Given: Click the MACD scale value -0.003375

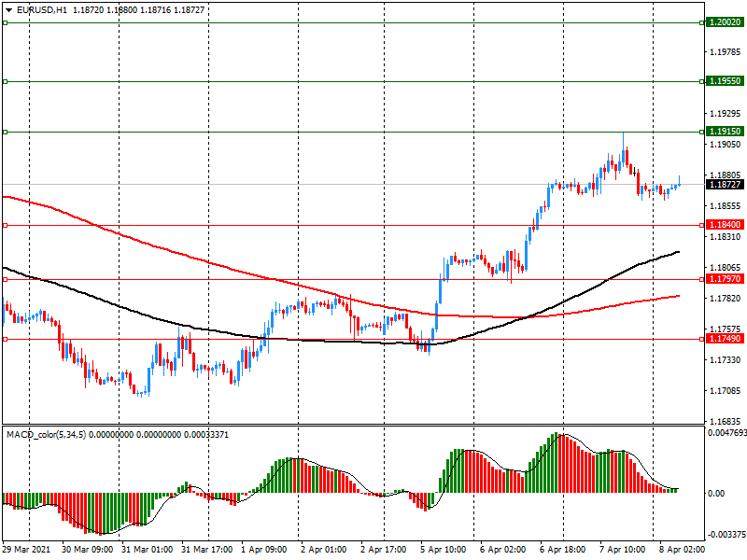Looking at the screenshot, I should (726, 535).
